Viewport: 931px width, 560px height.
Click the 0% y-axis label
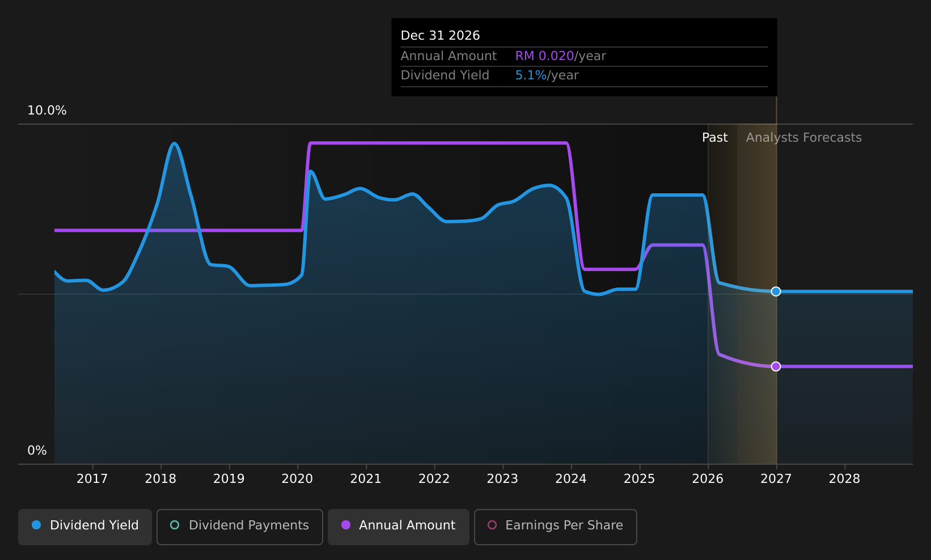pyautogui.click(x=37, y=451)
